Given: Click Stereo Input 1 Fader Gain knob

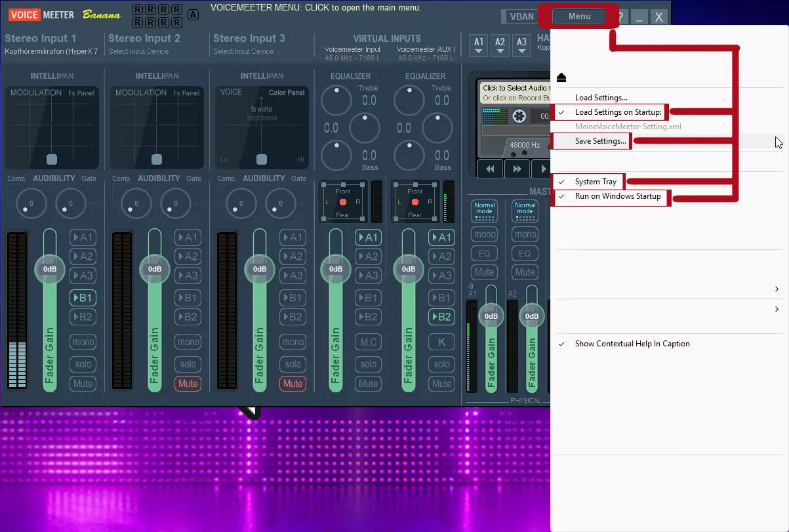Looking at the screenshot, I should 50,269.
